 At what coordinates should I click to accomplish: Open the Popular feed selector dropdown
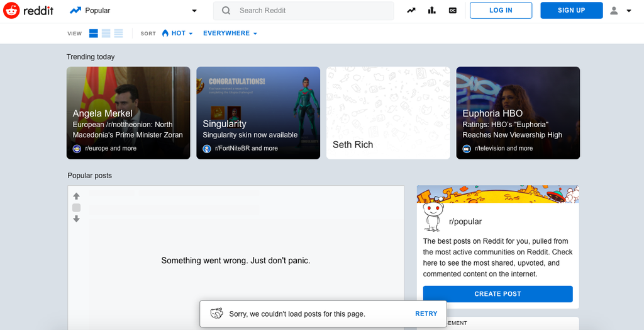pyautogui.click(x=133, y=11)
